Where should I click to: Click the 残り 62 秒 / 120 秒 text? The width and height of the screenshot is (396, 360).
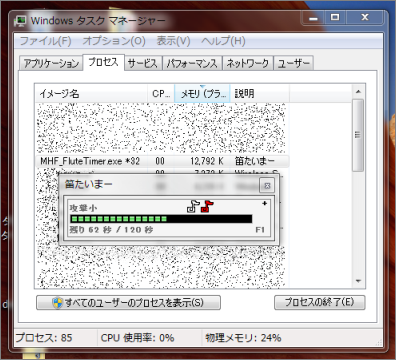coord(111,230)
